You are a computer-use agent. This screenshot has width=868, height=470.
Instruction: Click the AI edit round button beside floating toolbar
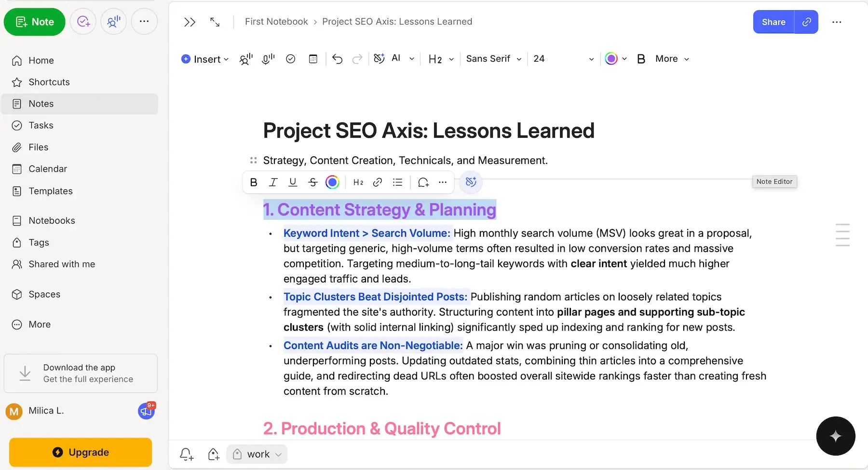(471, 182)
